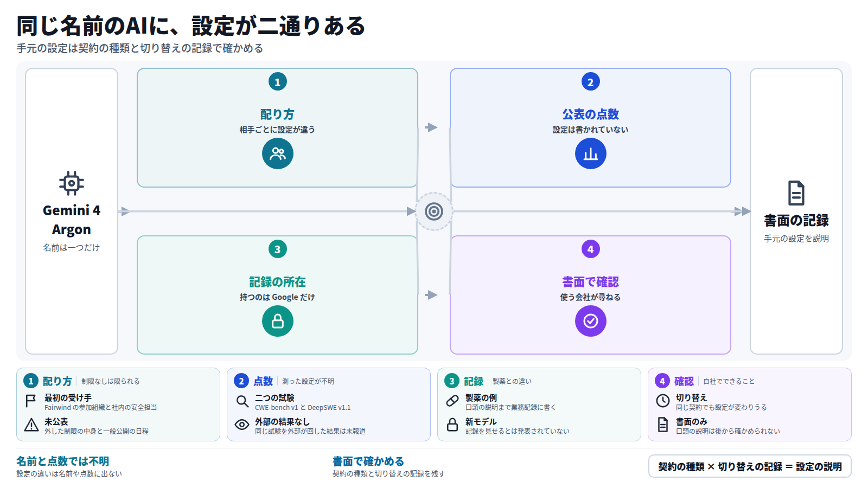868x488 pixels.
Task: Click the text 同じ試験を外部が回した結果は未報道
Action: [x=310, y=432]
